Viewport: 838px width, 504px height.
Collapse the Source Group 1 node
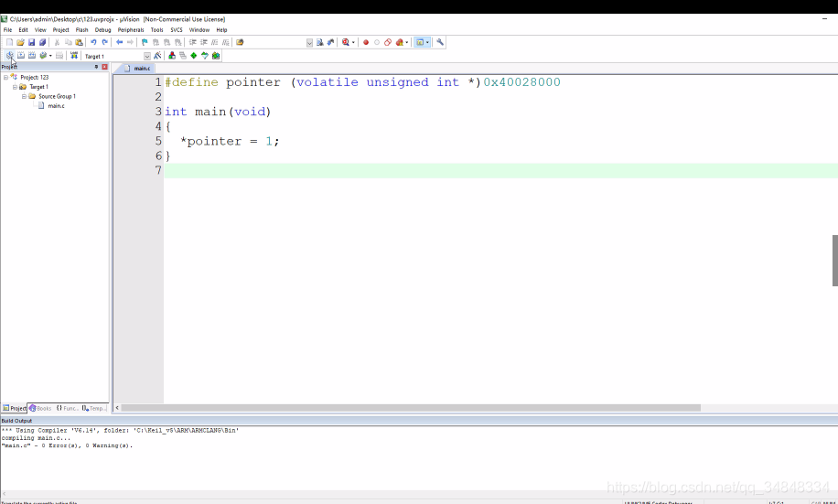point(24,96)
